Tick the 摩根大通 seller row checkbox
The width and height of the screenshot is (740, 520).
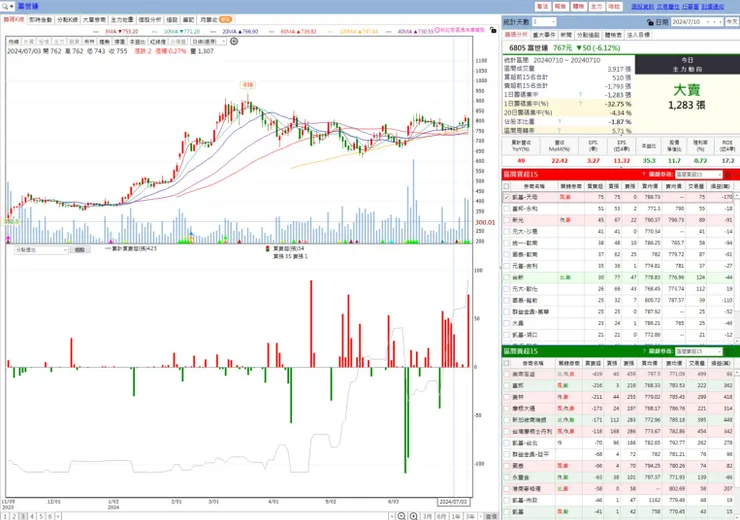click(x=506, y=408)
